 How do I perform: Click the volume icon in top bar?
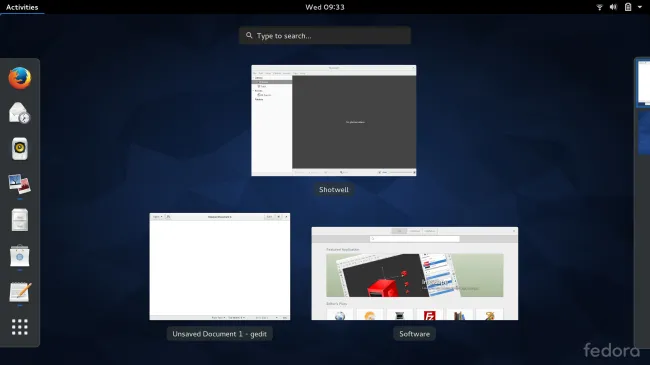click(x=613, y=7)
